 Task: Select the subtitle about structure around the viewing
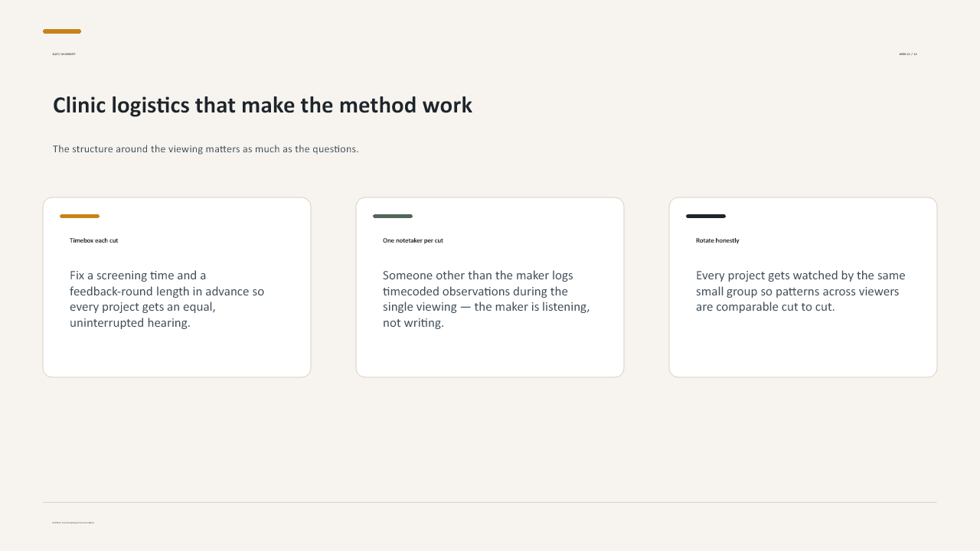tap(206, 148)
